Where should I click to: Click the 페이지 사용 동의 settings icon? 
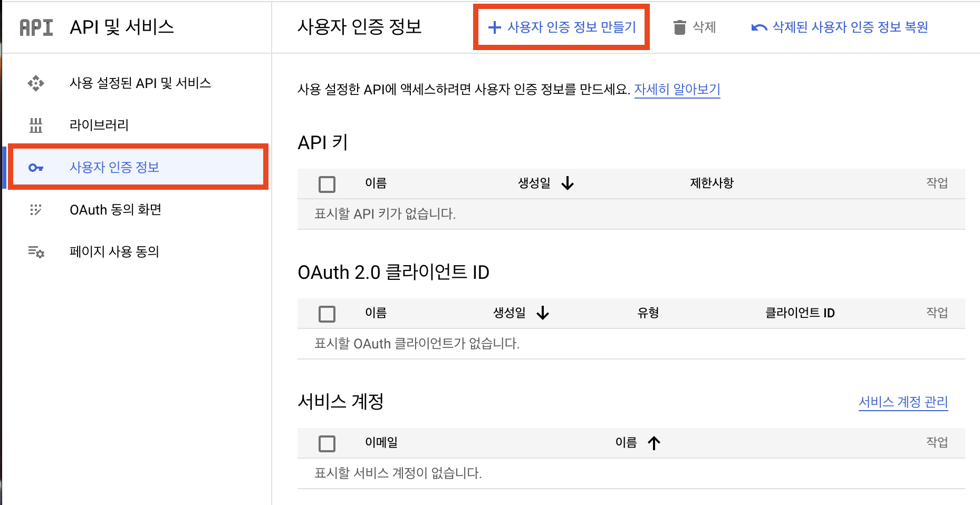point(36,252)
